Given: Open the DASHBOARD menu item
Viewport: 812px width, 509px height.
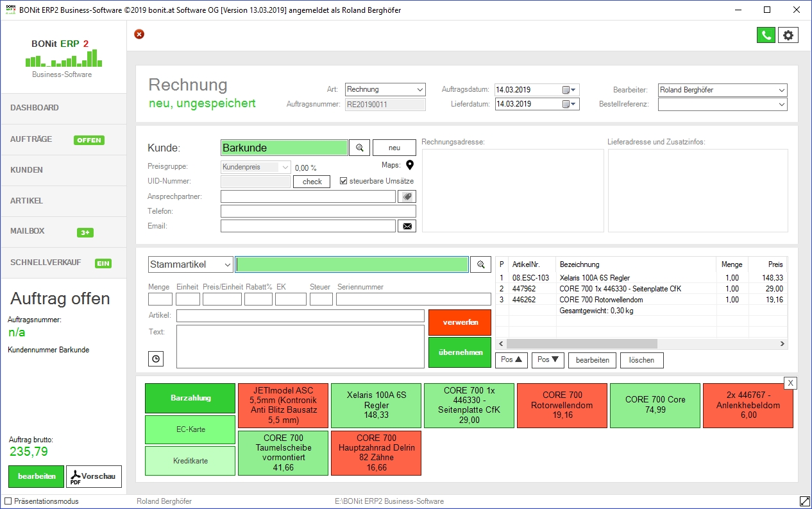Looking at the screenshot, I should 63,108.
